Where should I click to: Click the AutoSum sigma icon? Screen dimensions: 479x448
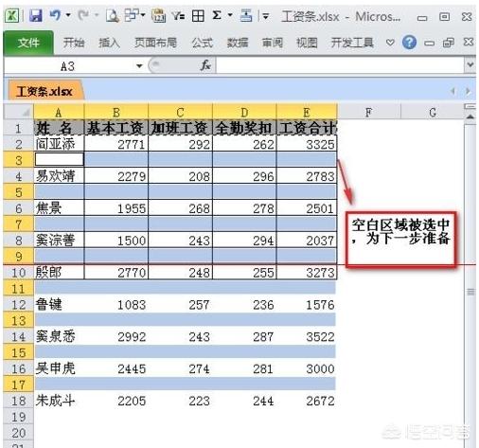217,15
